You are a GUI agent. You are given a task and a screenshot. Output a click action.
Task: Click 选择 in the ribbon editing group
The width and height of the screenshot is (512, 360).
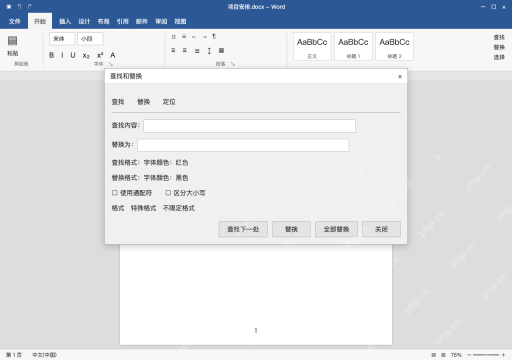(499, 57)
